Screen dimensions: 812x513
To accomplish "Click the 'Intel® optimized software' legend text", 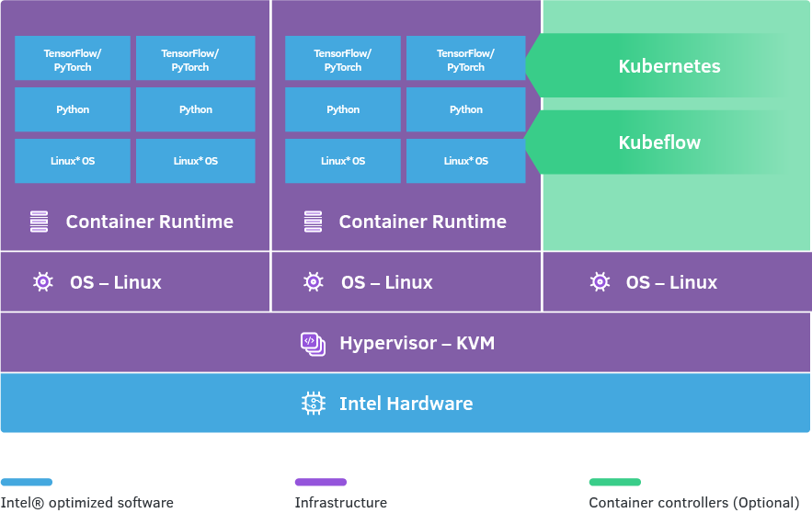I will click(87, 503).
